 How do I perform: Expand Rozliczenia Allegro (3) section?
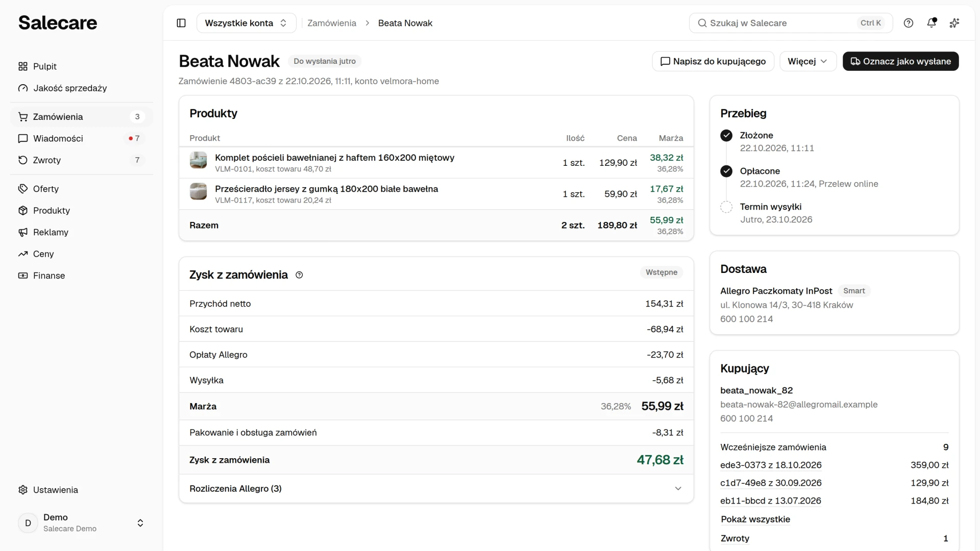436,489
